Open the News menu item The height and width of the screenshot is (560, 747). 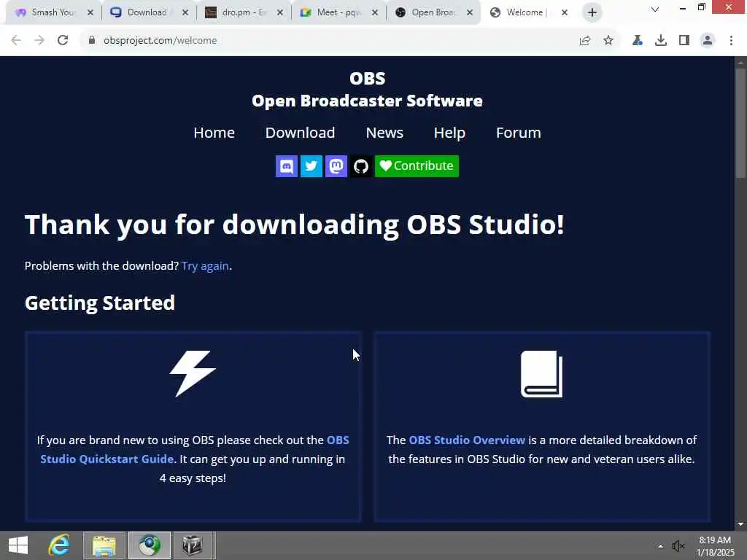pos(384,133)
